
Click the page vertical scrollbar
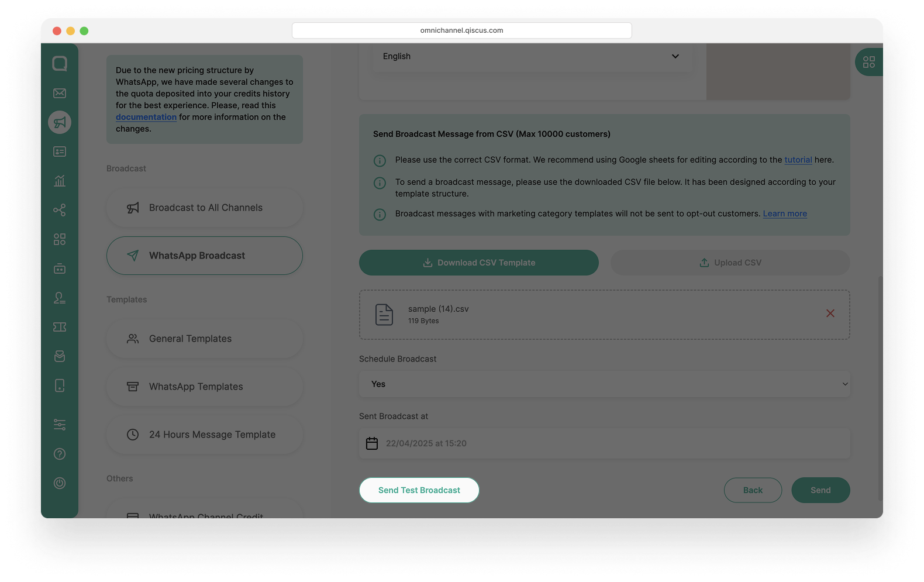pos(880,388)
